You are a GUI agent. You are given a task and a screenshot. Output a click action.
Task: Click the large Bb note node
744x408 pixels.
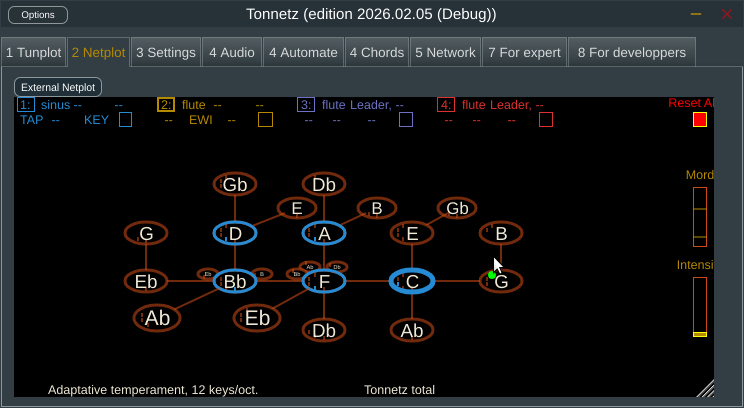click(x=235, y=282)
